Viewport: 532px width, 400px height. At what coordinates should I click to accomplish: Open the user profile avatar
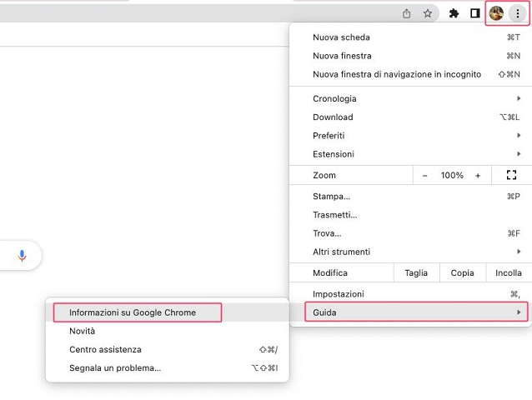coord(496,13)
